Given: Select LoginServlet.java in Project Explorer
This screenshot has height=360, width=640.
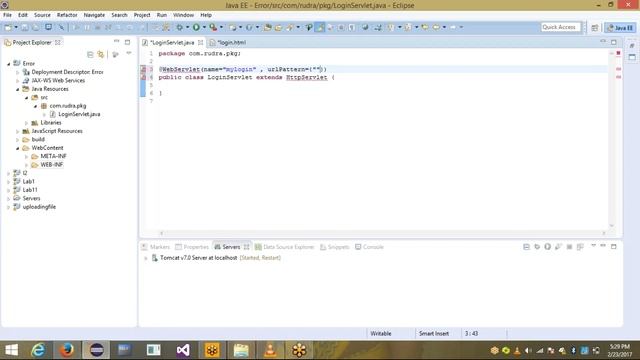Looking at the screenshot, I should (x=79, y=114).
